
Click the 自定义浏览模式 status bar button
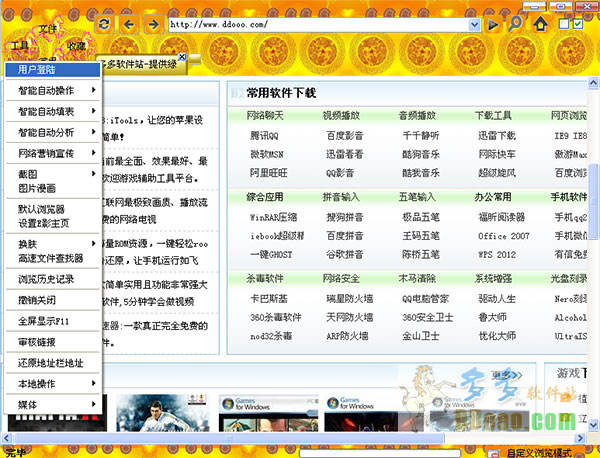point(538,453)
